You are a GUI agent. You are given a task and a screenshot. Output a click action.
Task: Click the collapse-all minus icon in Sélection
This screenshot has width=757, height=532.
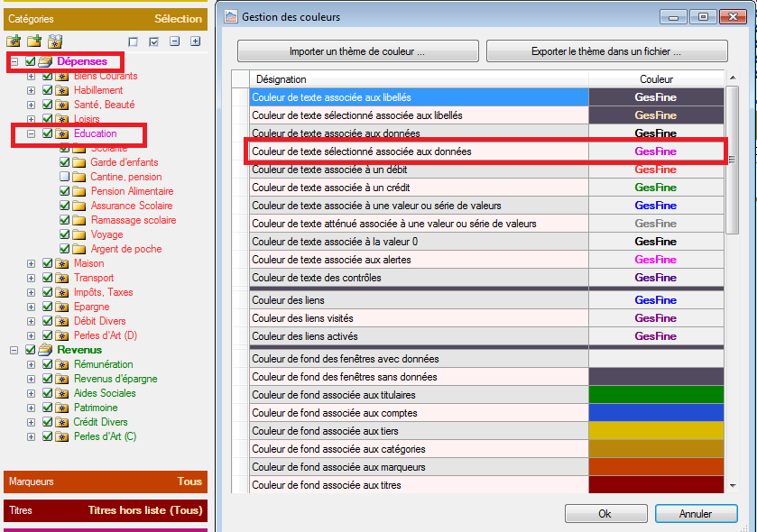(174, 41)
